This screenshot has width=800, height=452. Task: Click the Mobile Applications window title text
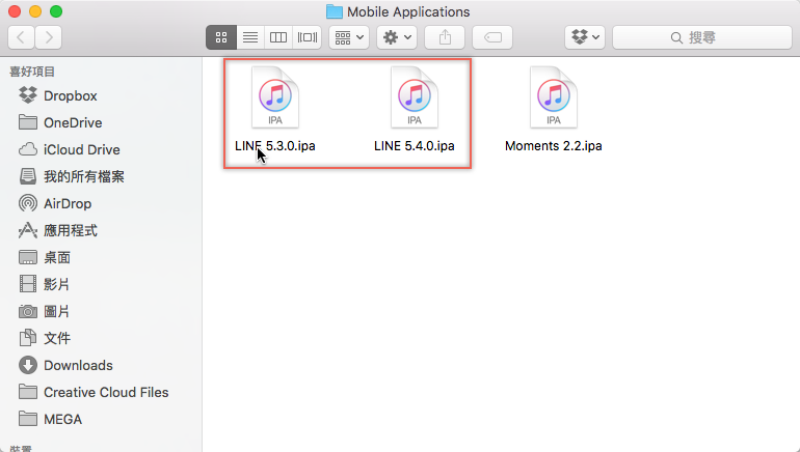409,12
